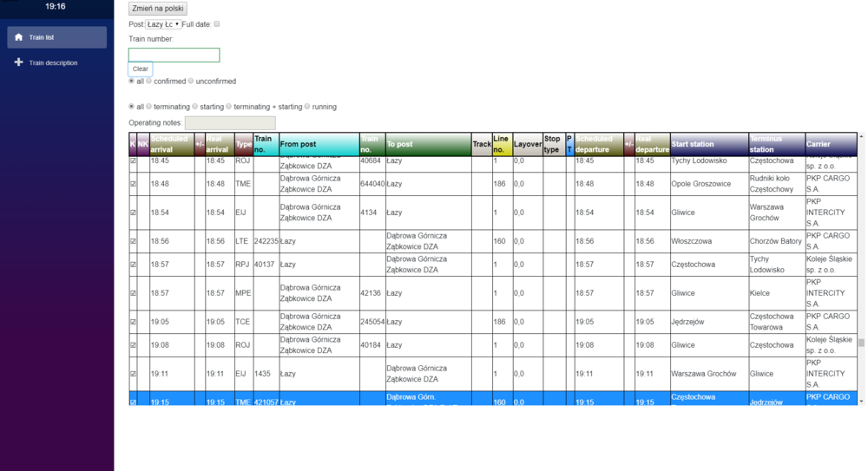868x471 pixels.
Task: Toggle the K checkbox for the 18:48 train
Action: click(133, 184)
